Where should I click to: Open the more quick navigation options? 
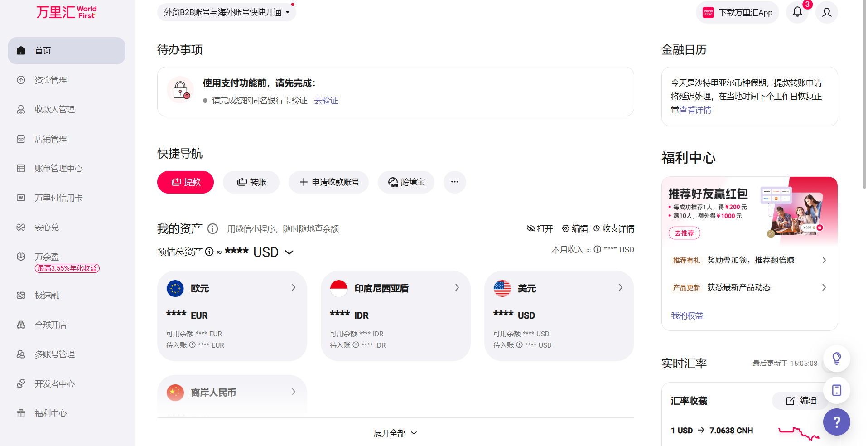coord(454,182)
